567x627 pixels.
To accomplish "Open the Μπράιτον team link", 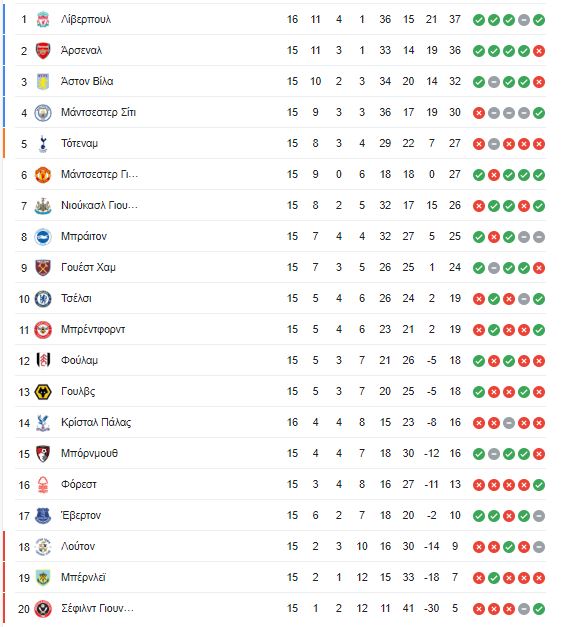I will [x=84, y=236].
